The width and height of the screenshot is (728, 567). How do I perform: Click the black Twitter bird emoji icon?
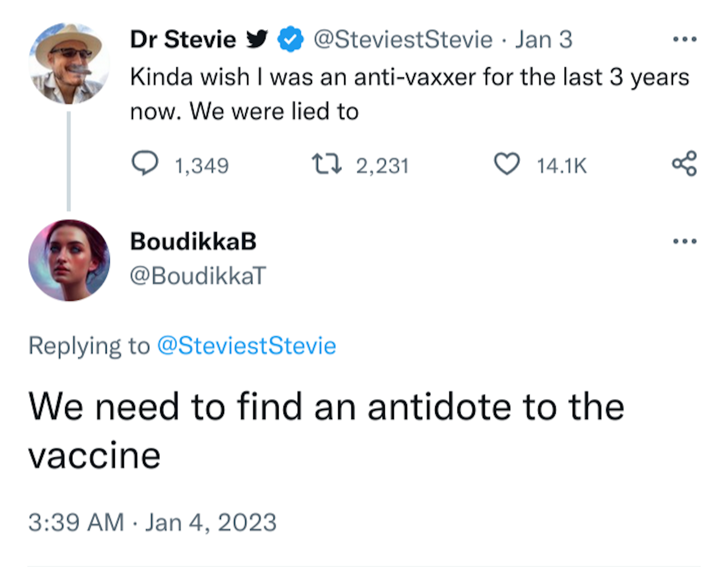[257, 39]
